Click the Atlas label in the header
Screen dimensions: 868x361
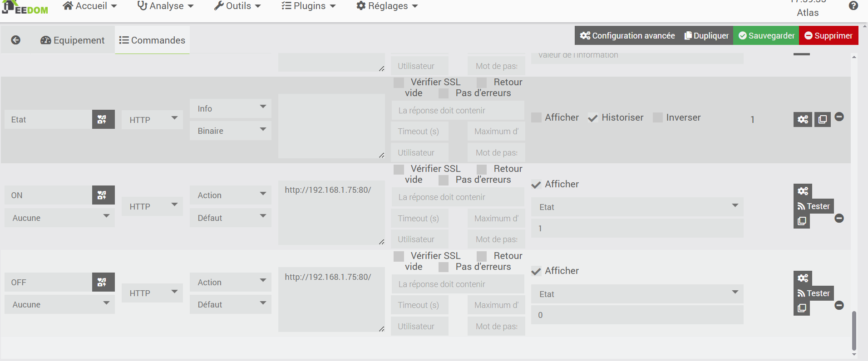pos(808,13)
